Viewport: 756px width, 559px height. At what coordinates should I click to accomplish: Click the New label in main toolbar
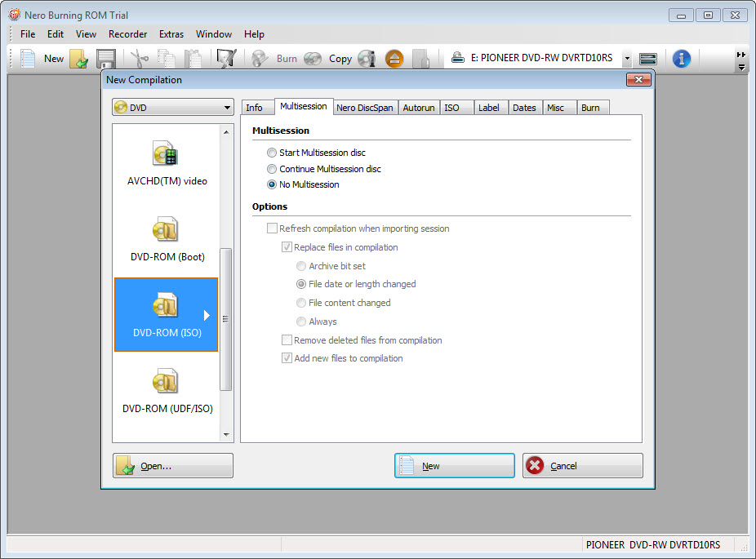pyautogui.click(x=54, y=59)
